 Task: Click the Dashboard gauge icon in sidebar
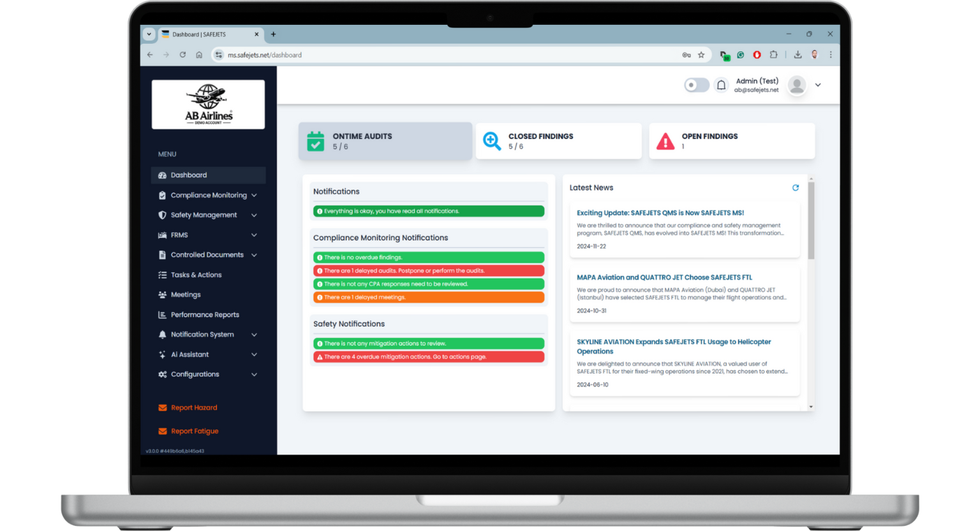click(x=162, y=175)
